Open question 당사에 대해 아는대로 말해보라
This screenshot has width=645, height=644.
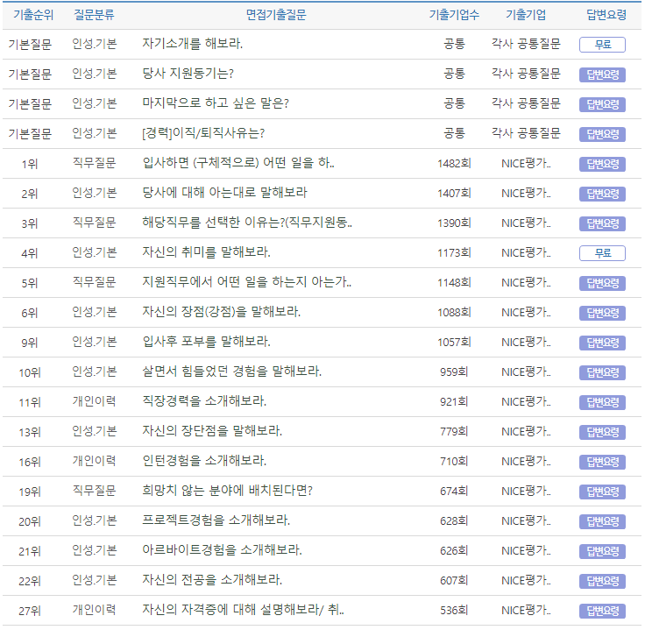click(224, 193)
